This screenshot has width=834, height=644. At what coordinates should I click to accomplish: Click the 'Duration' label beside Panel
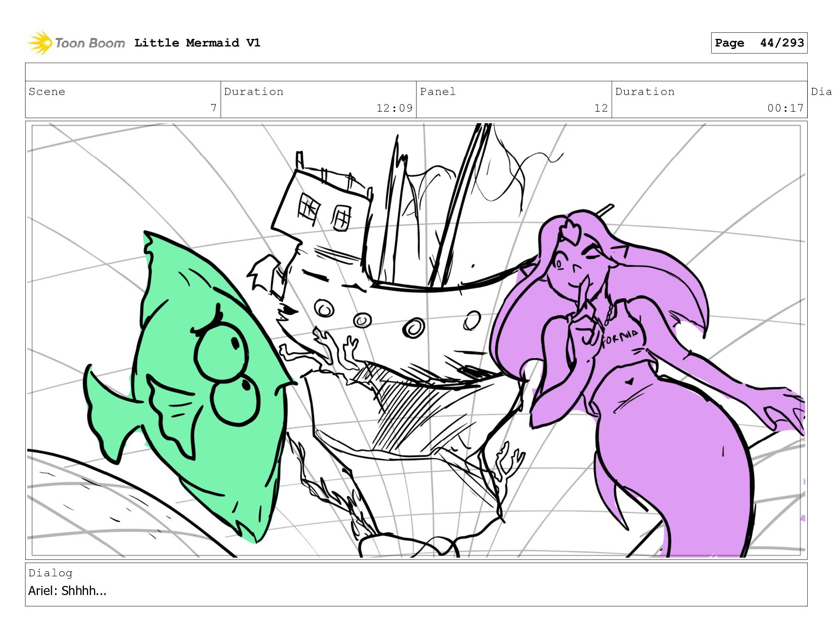645,91
